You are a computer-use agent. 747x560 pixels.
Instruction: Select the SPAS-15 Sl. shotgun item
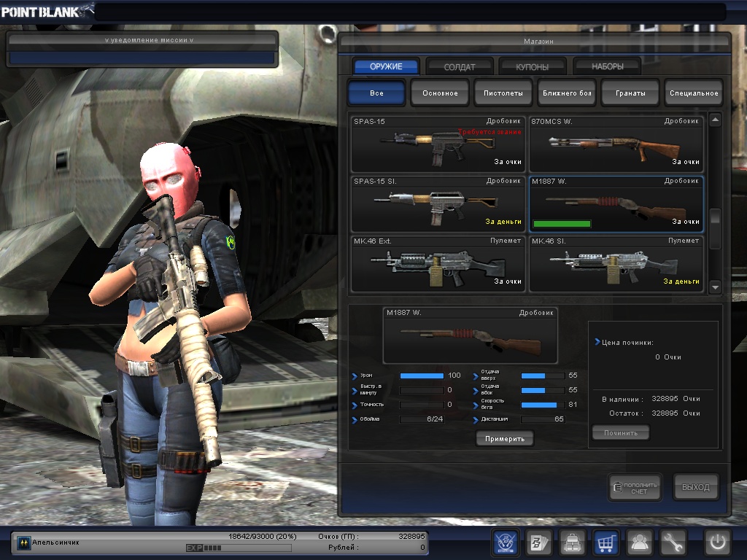pos(438,203)
